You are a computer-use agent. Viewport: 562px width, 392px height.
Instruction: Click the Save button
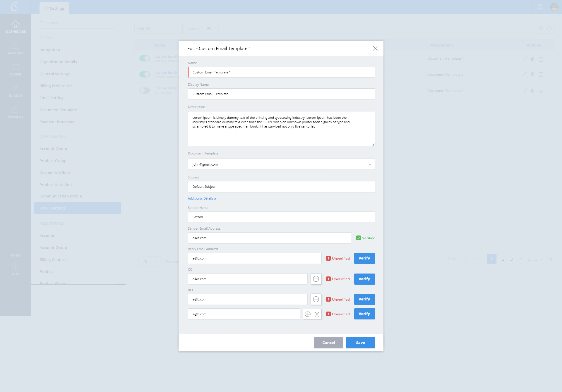360,343
